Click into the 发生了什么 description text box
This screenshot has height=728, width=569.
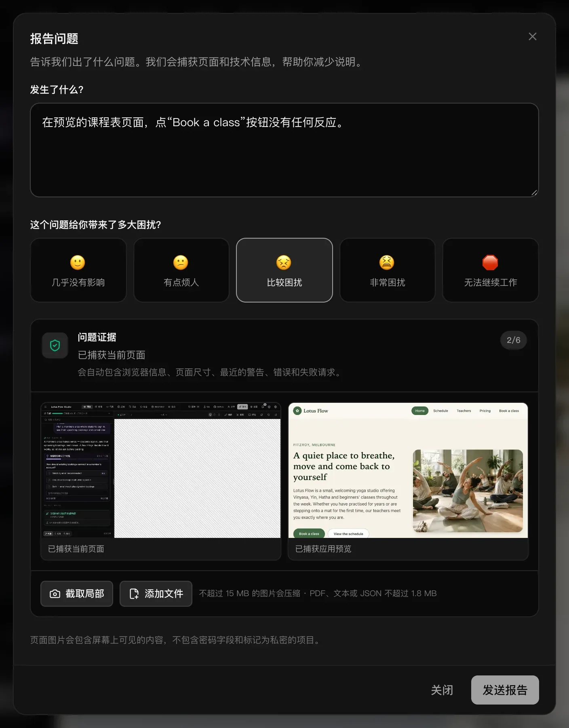click(x=284, y=150)
